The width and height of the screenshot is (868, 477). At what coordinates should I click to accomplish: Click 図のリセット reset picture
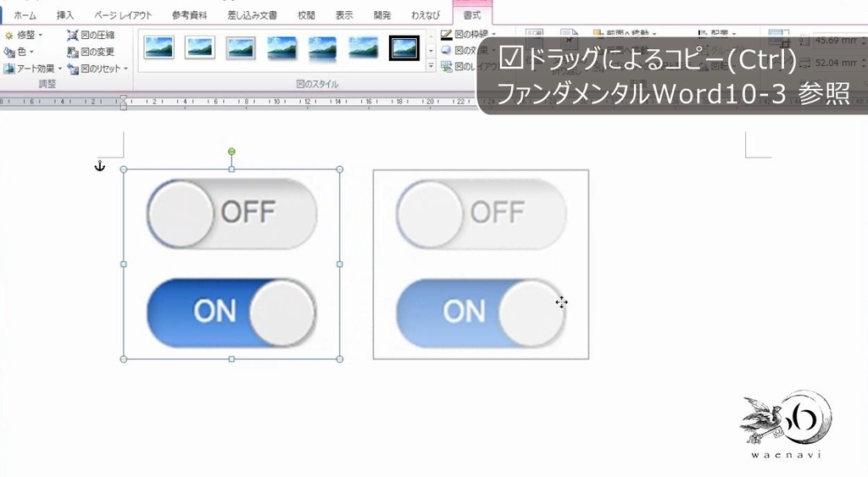(x=97, y=69)
